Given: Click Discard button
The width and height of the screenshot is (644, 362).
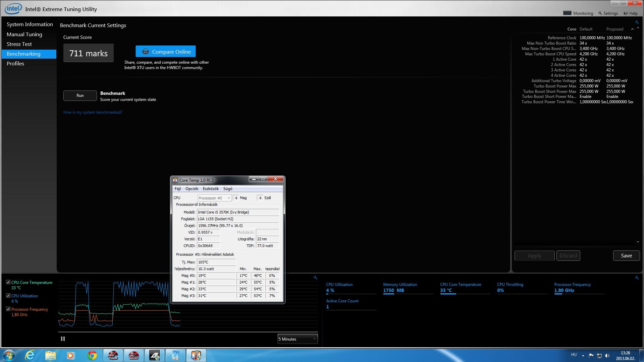Looking at the screenshot, I should [568, 255].
